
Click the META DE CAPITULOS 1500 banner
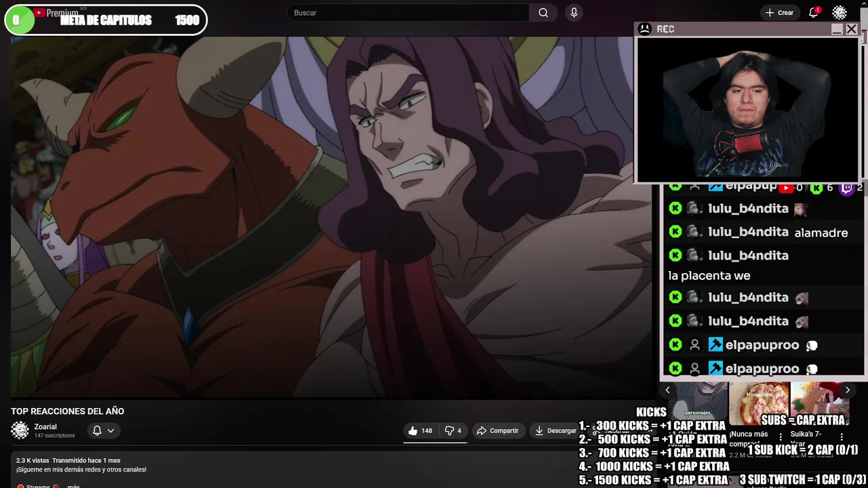click(106, 20)
